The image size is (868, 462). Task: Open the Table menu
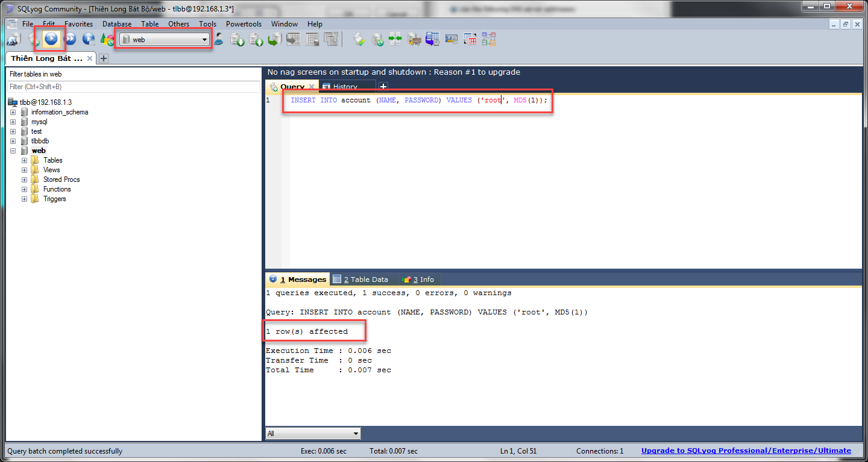[150, 24]
